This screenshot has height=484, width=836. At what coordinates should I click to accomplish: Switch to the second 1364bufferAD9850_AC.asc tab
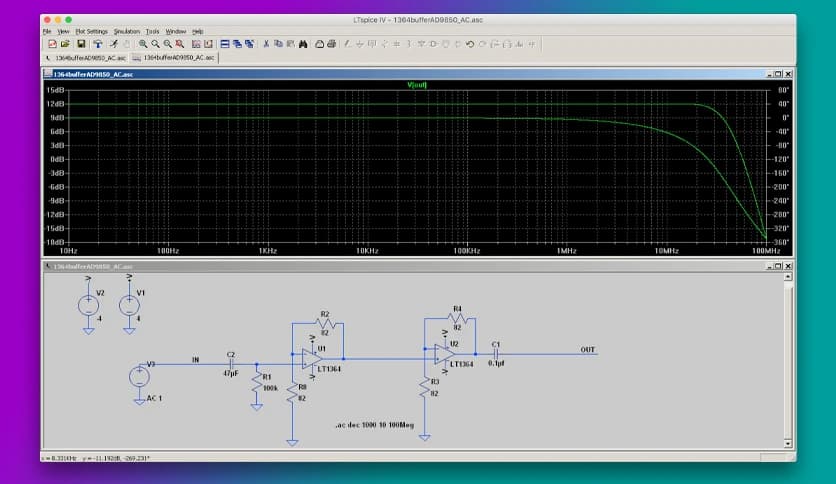tap(174, 58)
